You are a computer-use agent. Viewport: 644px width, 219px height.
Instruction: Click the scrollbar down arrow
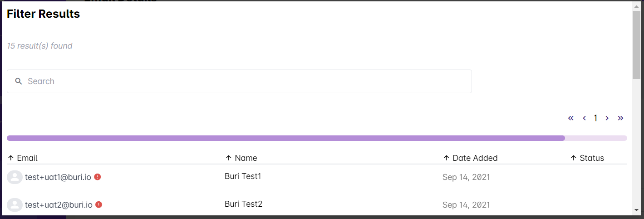point(636,210)
